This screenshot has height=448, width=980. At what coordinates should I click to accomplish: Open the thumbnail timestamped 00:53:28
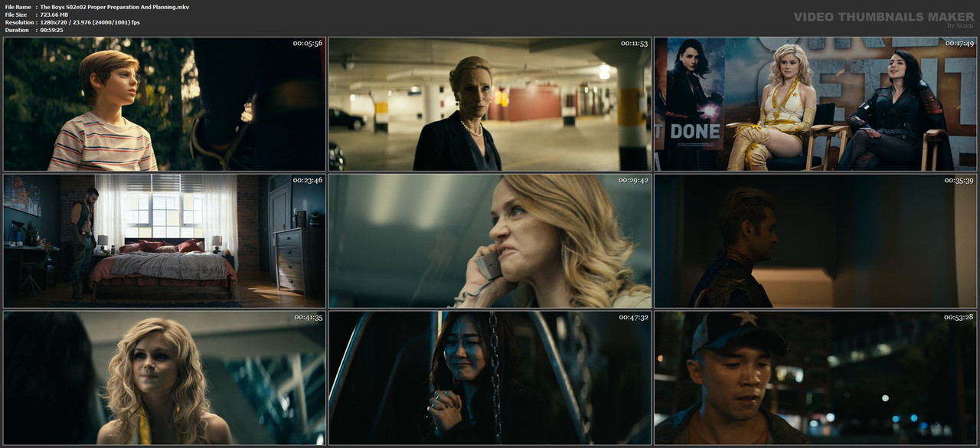pyautogui.click(x=815, y=378)
